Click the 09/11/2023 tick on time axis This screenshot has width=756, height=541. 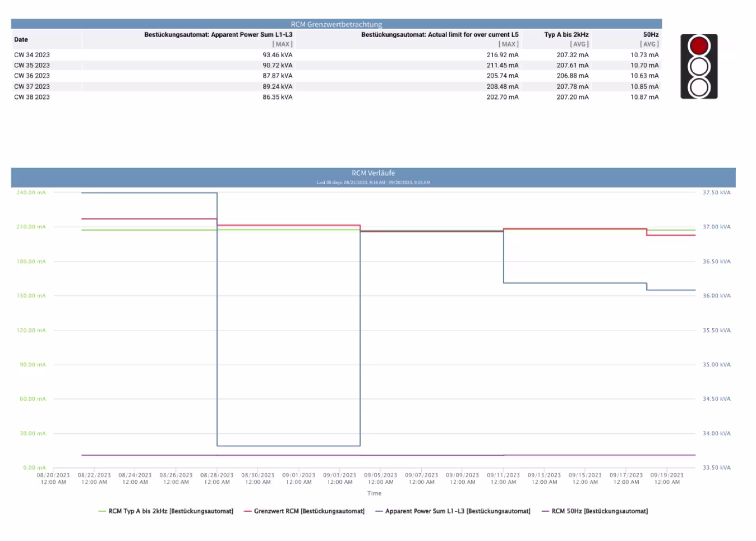(503, 478)
